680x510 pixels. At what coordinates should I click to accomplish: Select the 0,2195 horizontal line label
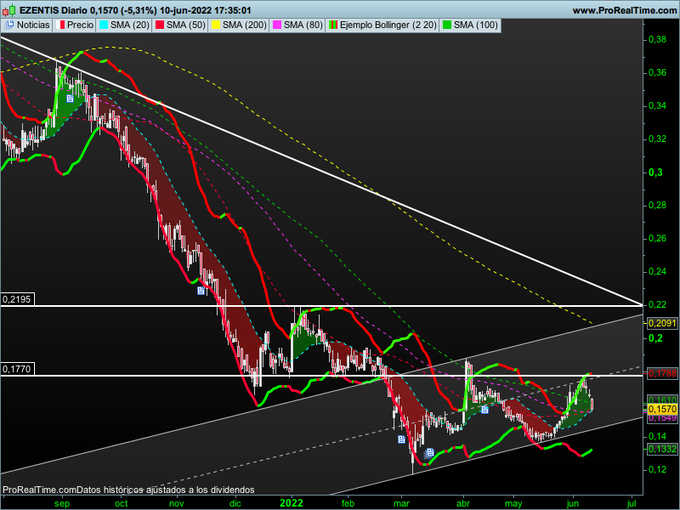tap(17, 299)
